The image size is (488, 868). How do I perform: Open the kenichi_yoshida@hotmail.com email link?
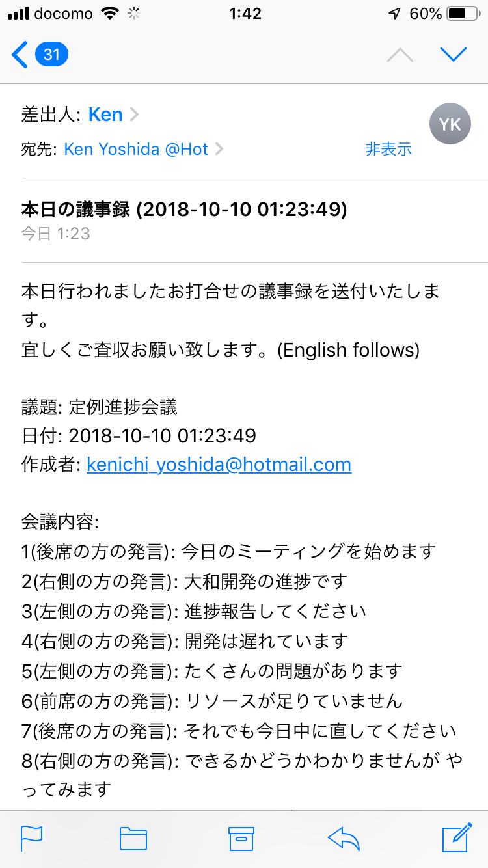pos(219,465)
